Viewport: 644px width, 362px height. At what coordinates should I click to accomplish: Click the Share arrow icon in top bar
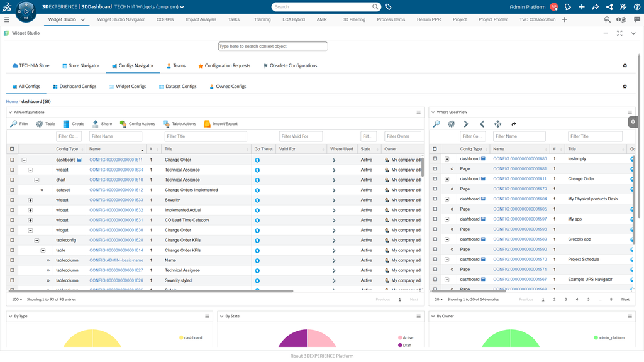[596, 7]
